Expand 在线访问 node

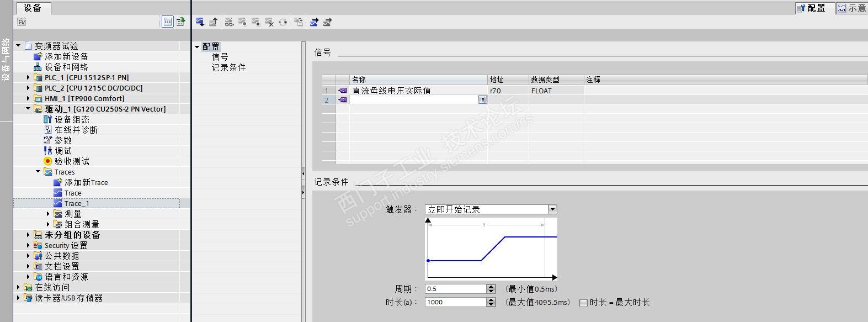click(18, 287)
